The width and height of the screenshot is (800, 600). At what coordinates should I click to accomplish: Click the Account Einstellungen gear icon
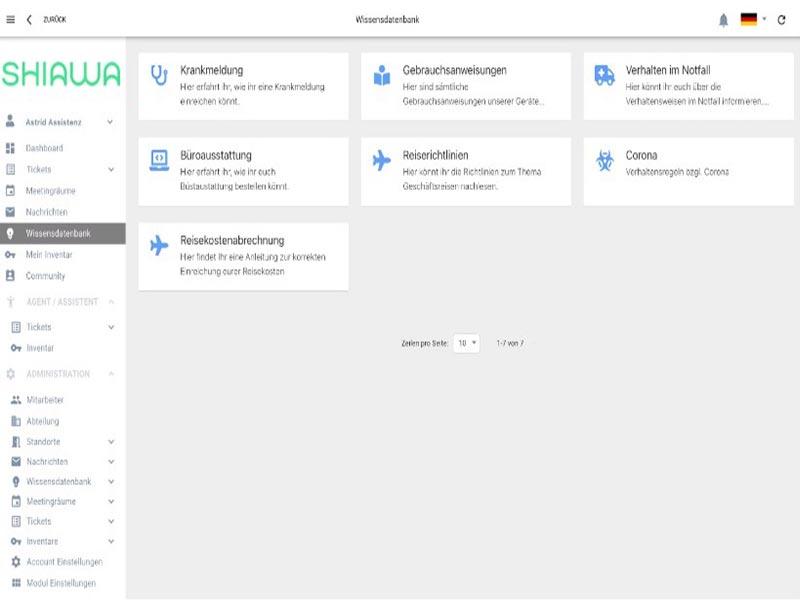(16, 562)
